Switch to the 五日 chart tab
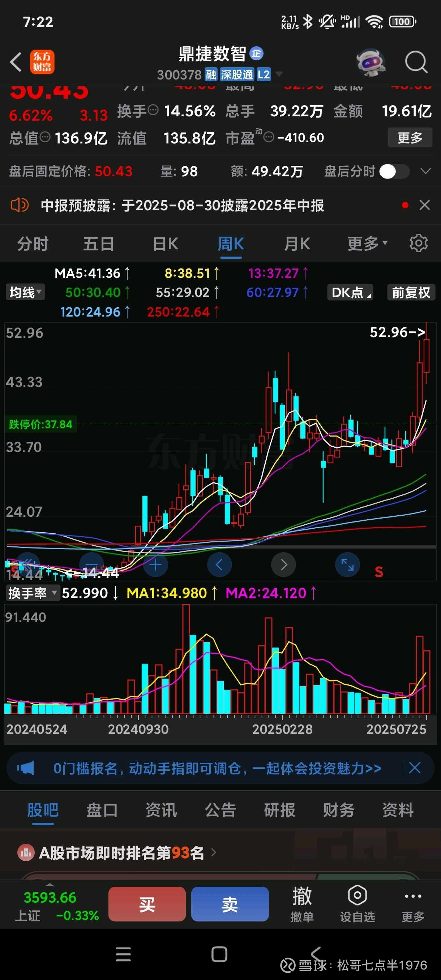The width and height of the screenshot is (441, 980). click(99, 244)
